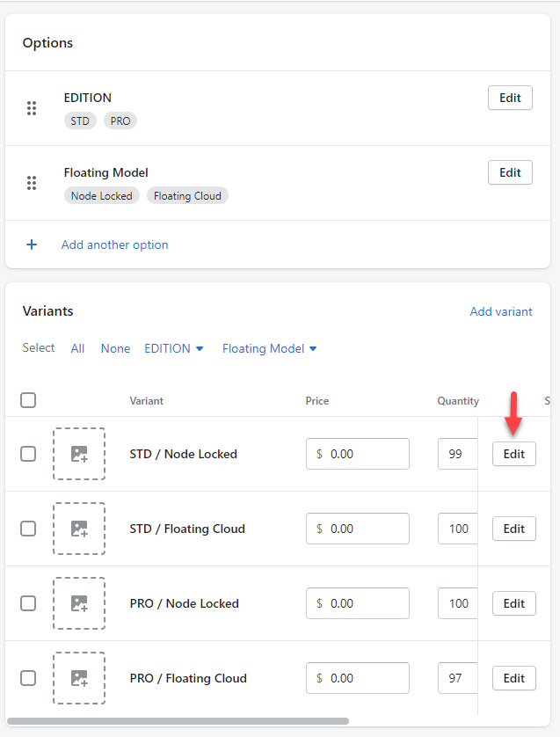
Task: Add image for PRO / Node Locked variant
Action: tap(79, 603)
